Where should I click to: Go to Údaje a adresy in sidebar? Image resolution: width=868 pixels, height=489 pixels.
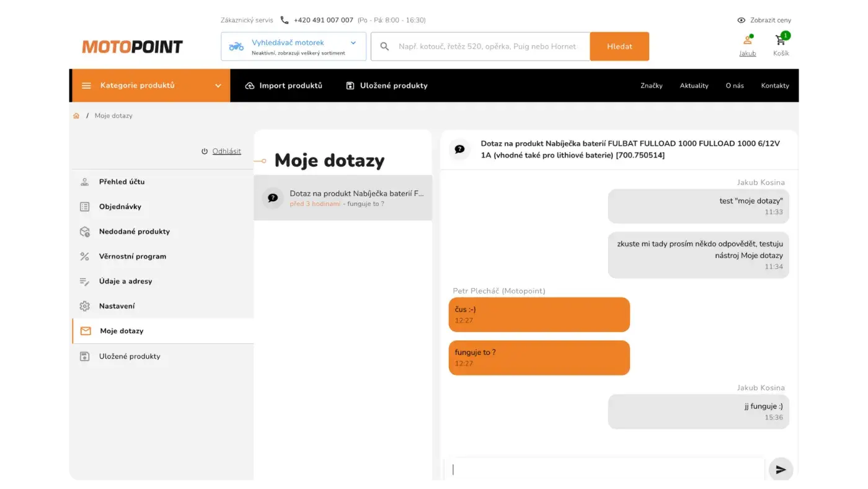[126, 281]
